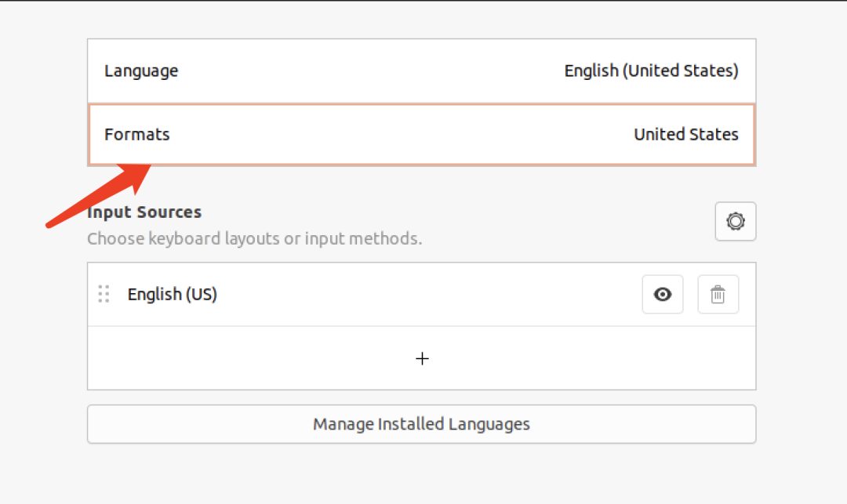The width and height of the screenshot is (847, 504).
Task: Click the blank middle of the Formats row
Action: pyautogui.click(x=400, y=134)
